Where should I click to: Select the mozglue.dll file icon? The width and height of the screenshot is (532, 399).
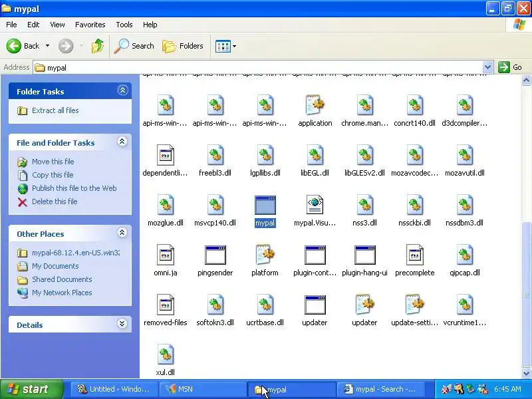click(x=165, y=205)
